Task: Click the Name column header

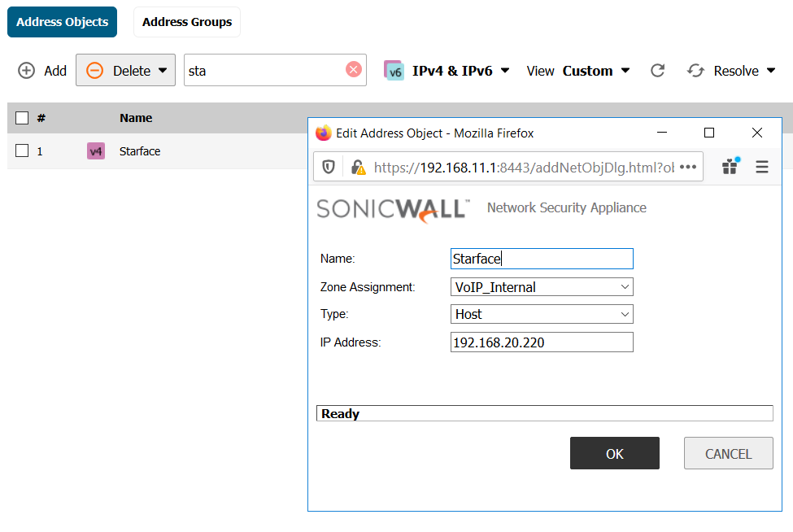Action: pos(136,118)
